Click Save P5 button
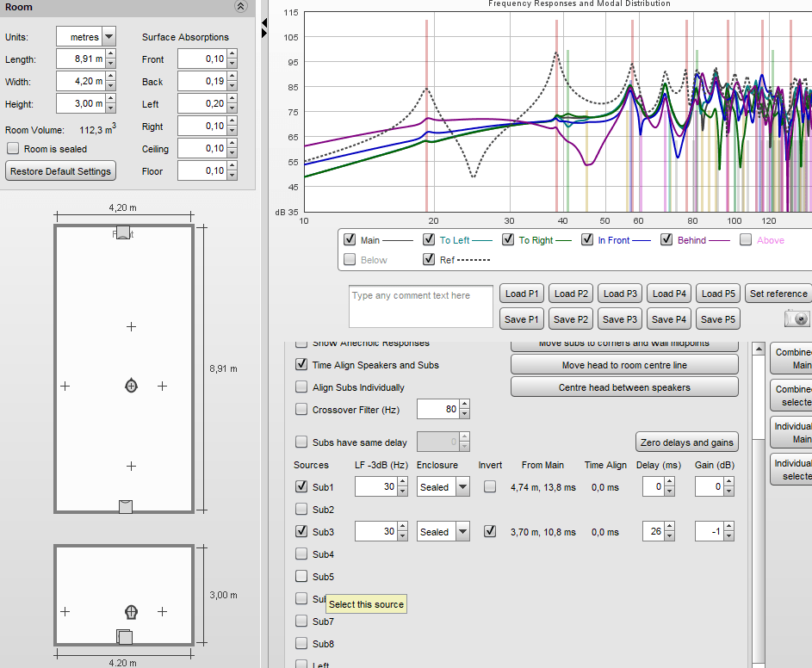The image size is (812, 668). tap(718, 319)
